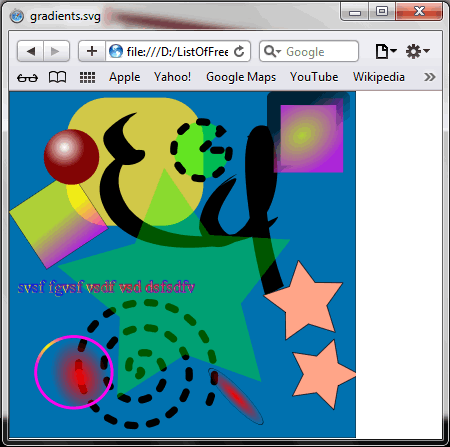Click the slanted red gradient ellipse
This screenshot has height=447, width=450.
coord(236,396)
